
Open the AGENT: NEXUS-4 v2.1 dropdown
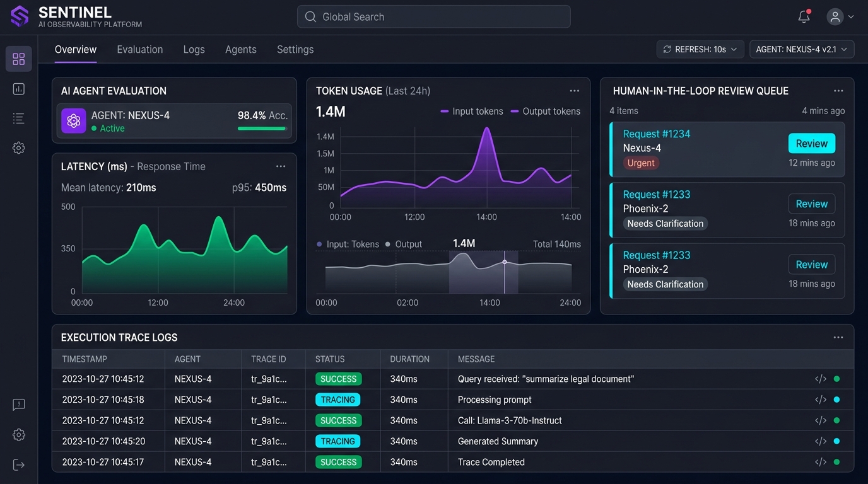click(802, 49)
